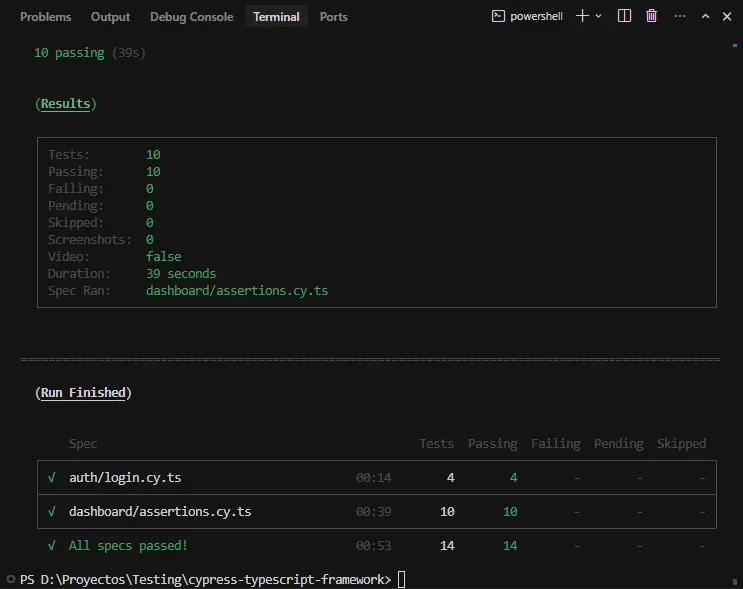Activate the Terminal tab
This screenshot has height=589, width=743.
276,17
